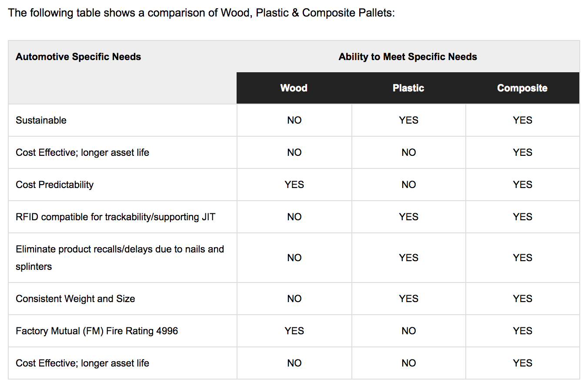588x390 pixels.
Task: Click Wood NO cell for Consistent Weight
Action: tap(294, 299)
